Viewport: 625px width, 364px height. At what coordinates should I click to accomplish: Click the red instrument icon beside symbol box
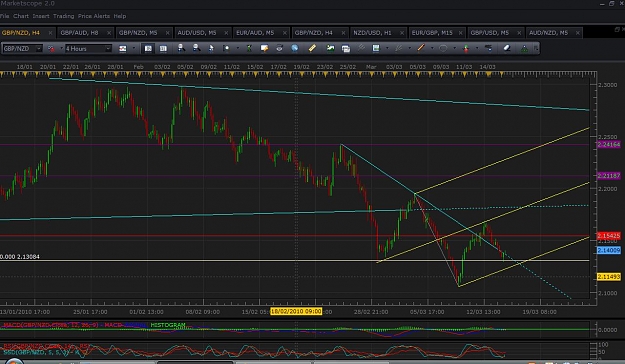[x=51, y=49]
